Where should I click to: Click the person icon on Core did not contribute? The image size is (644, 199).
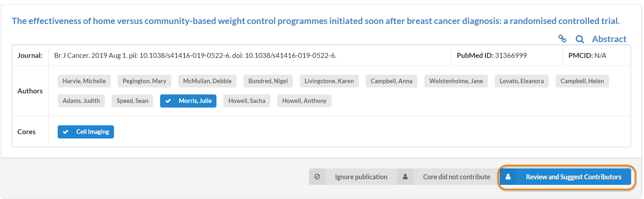pyautogui.click(x=405, y=177)
